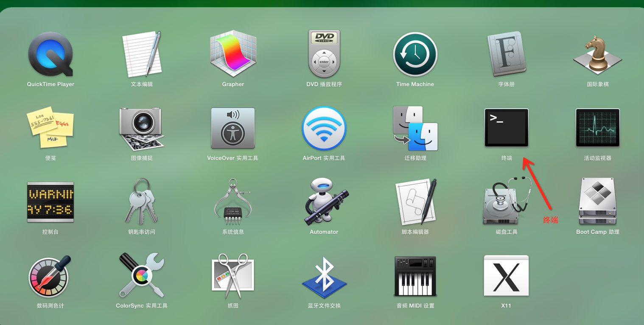Open 脚本编辑器 Script Editor
This screenshot has width=644, height=325.
point(416,202)
